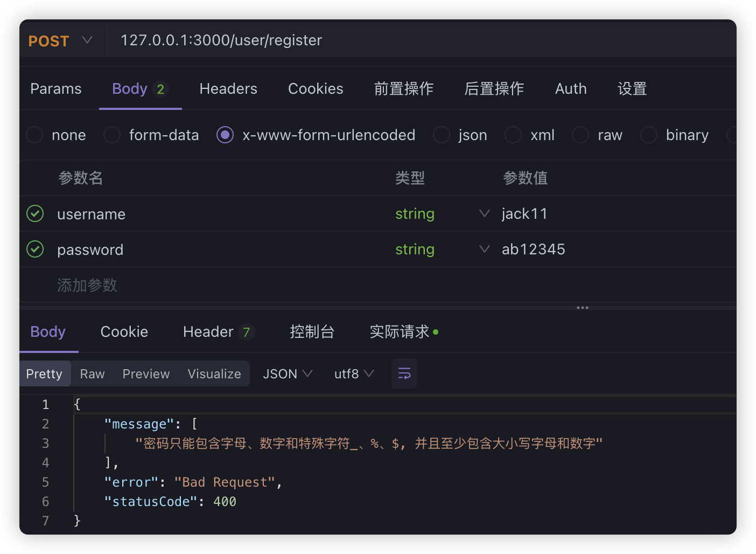Open the utf8 encoding dropdown

(354, 373)
